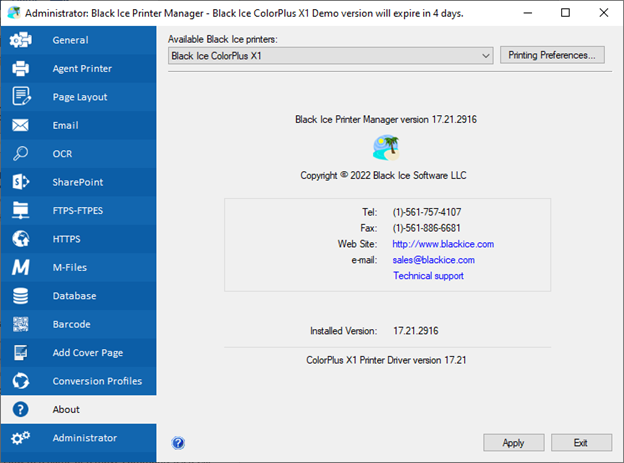Go to the Email settings tab
The height and width of the screenshot is (463, 624).
79,125
